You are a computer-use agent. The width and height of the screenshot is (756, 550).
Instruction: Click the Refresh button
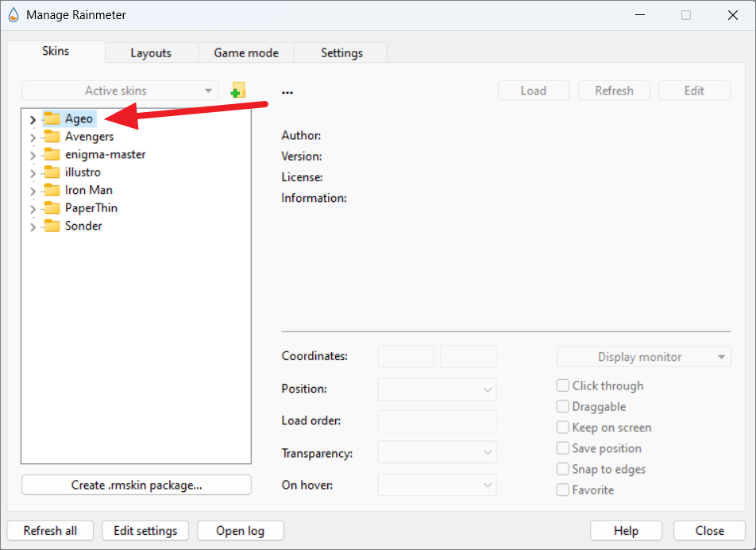[615, 91]
